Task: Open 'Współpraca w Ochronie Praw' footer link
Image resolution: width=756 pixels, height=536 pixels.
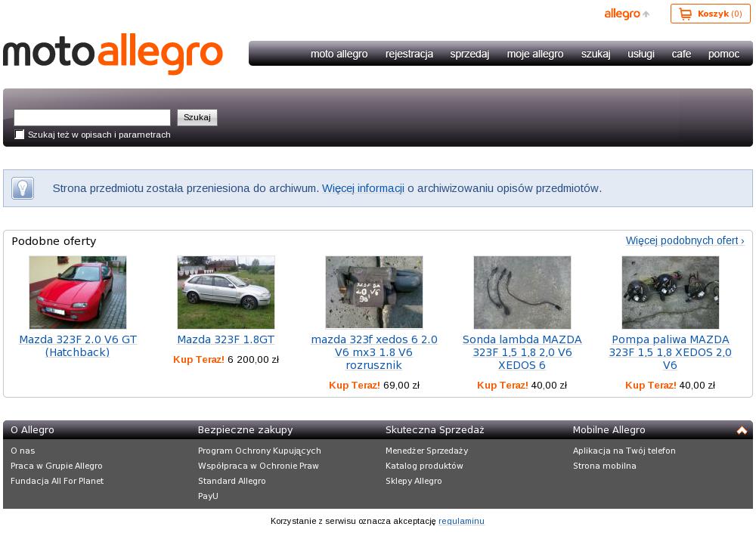Action: 259,466
